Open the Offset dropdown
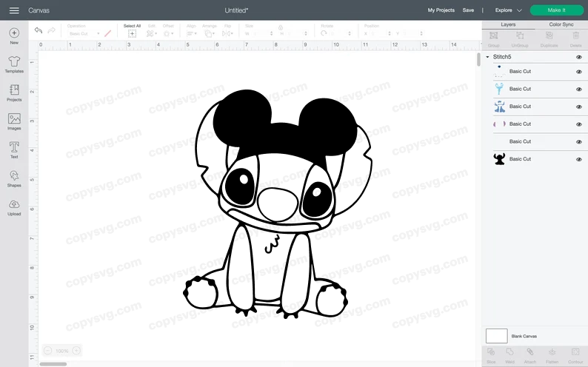Screen dimensions: 588x367 [x=168, y=34]
